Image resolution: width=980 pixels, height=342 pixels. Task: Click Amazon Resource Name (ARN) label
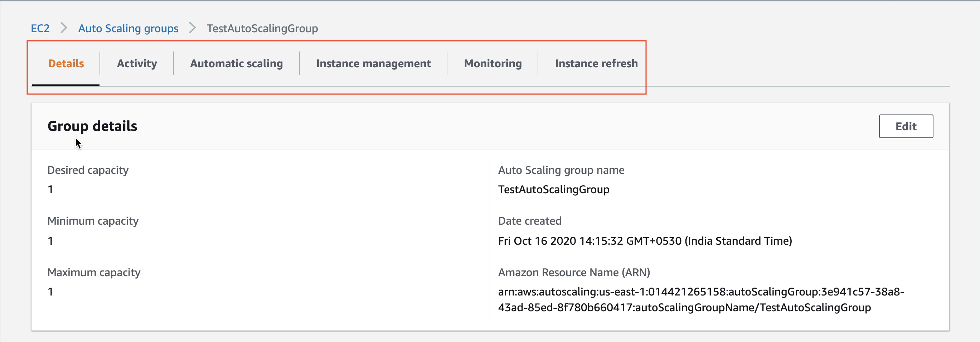pyautogui.click(x=574, y=272)
